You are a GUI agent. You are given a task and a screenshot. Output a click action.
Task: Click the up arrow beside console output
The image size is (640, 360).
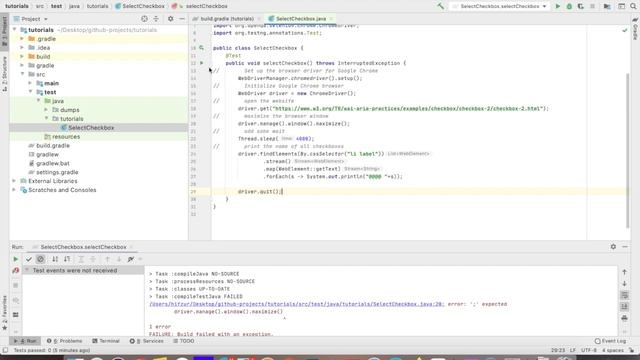(624, 272)
